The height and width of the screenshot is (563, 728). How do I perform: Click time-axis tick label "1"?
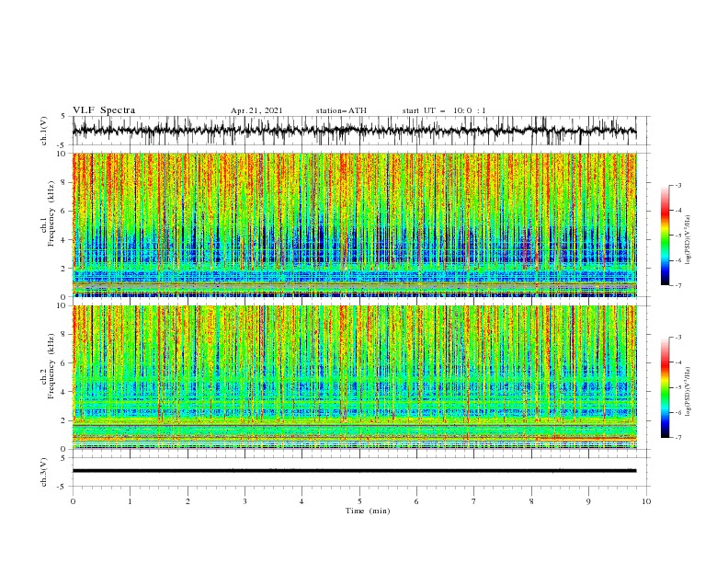pyautogui.click(x=130, y=501)
